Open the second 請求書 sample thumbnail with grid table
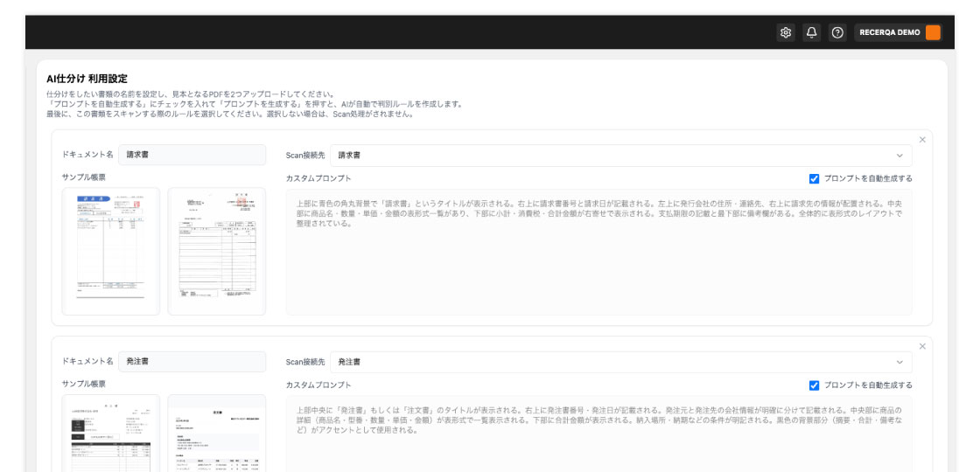 pyautogui.click(x=217, y=251)
